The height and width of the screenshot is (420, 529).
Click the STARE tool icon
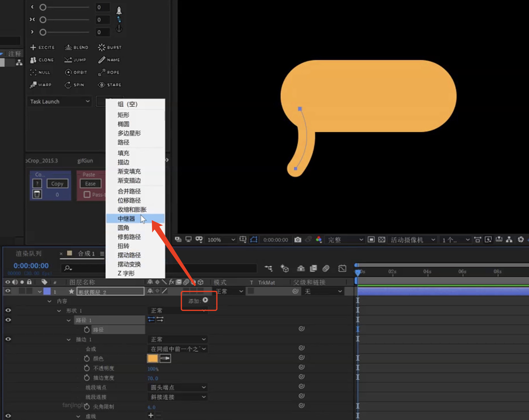pos(101,85)
